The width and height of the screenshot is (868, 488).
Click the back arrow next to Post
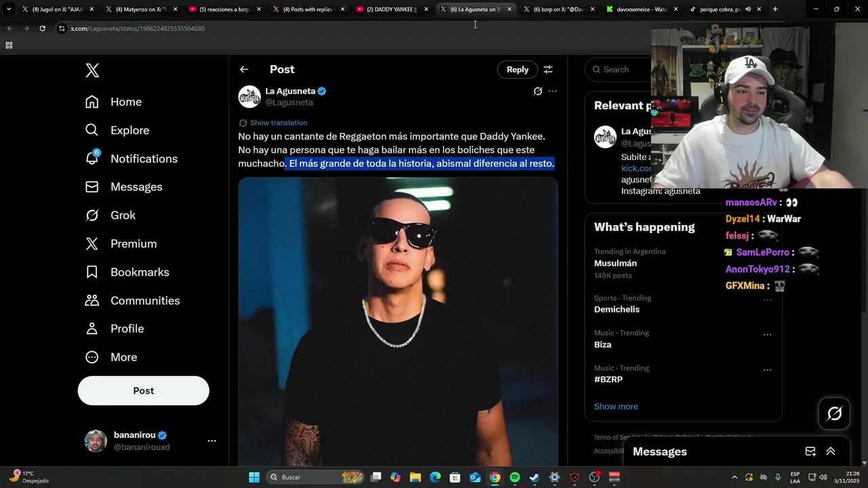pyautogui.click(x=244, y=69)
